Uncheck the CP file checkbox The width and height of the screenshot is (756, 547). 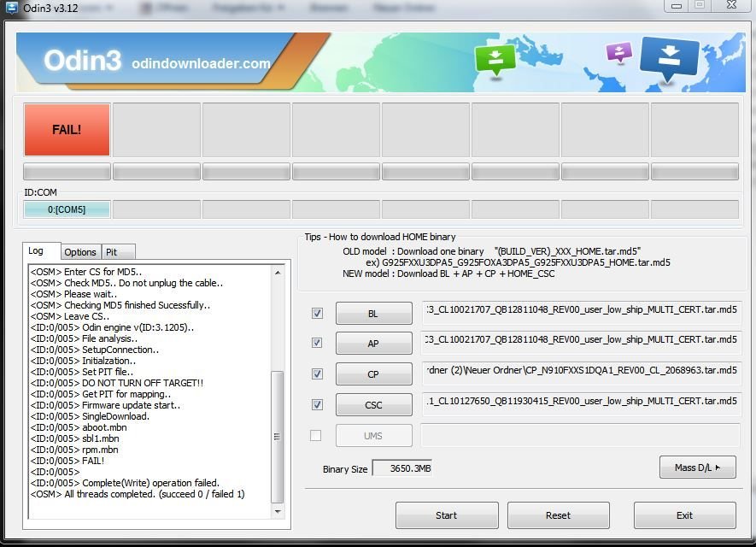click(x=317, y=373)
